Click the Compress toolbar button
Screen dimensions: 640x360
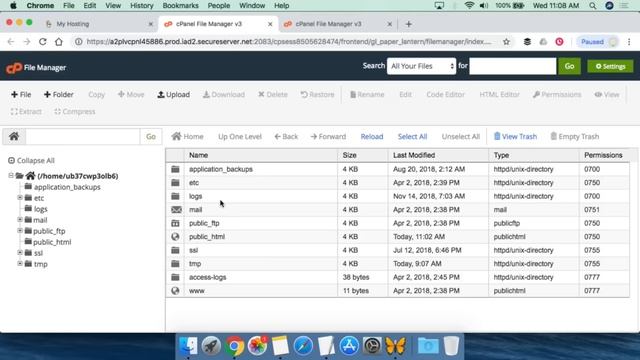[x=75, y=111]
